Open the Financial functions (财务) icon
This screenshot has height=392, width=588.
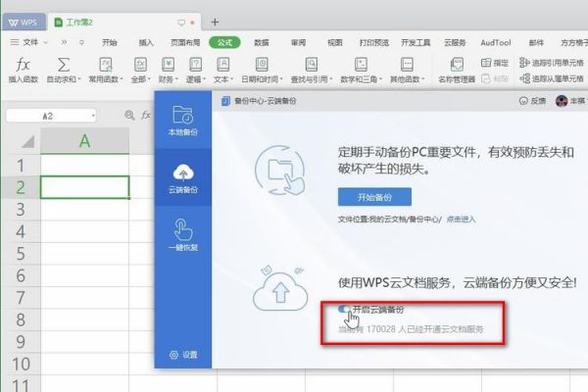pyautogui.click(x=168, y=65)
